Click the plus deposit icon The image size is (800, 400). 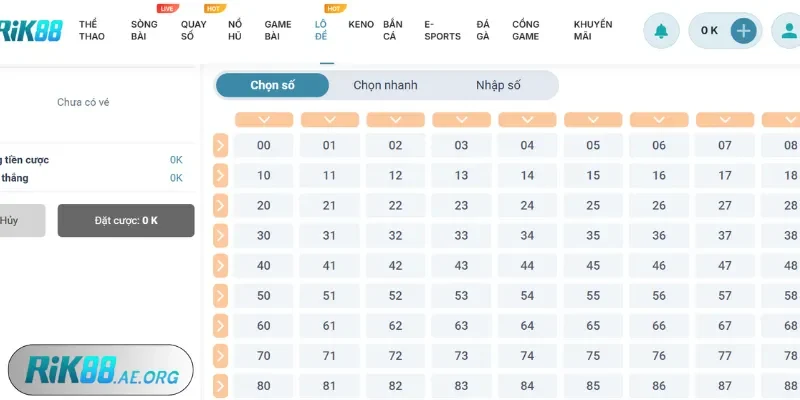click(742, 31)
